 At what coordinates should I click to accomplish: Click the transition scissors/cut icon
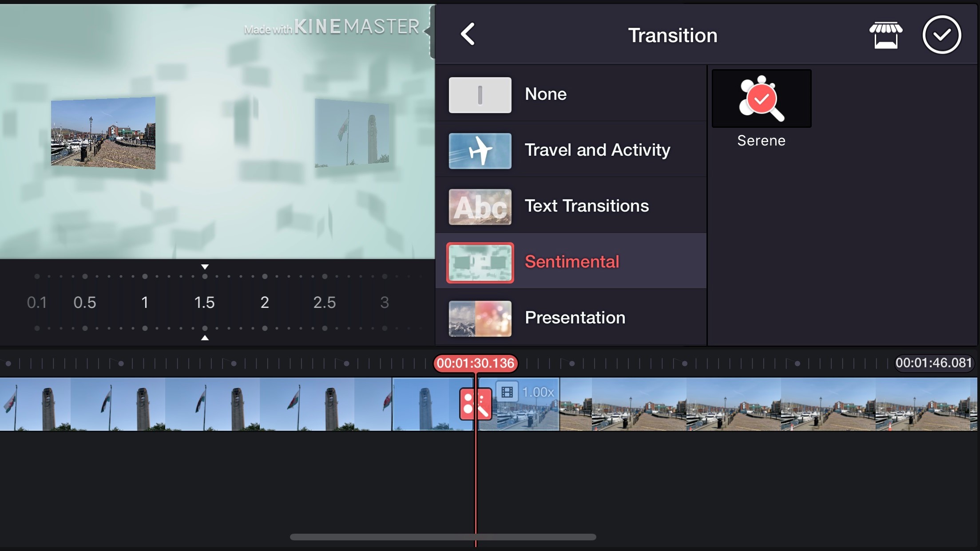click(475, 404)
